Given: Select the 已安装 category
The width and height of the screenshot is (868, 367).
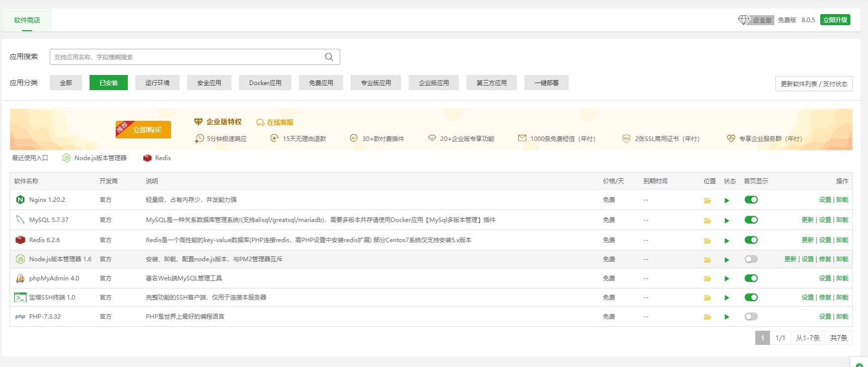Looking at the screenshot, I should click(109, 83).
